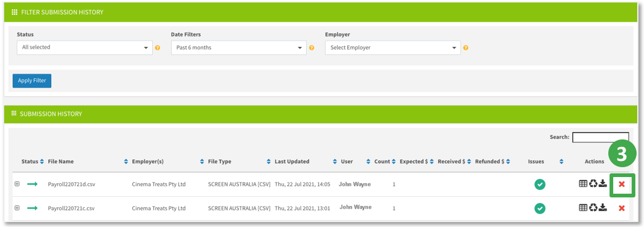644x227 pixels.
Task: Open table view for Payroll220721d.csv
Action: (583, 184)
